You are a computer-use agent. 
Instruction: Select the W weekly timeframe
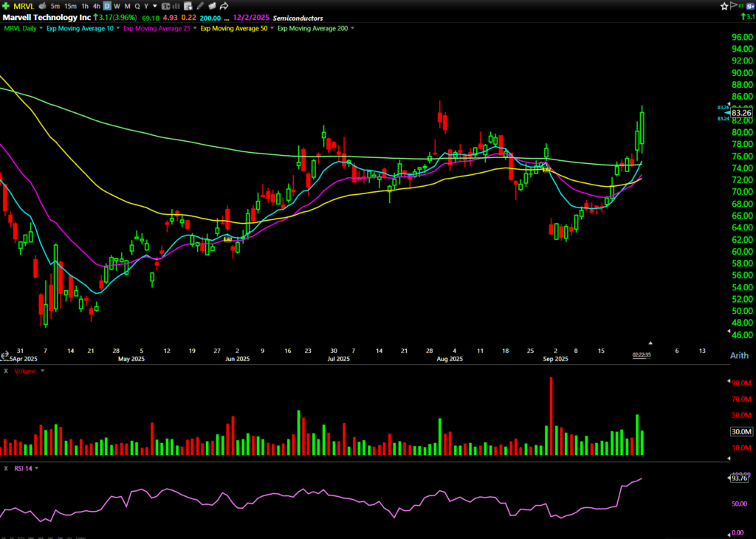[117, 6]
